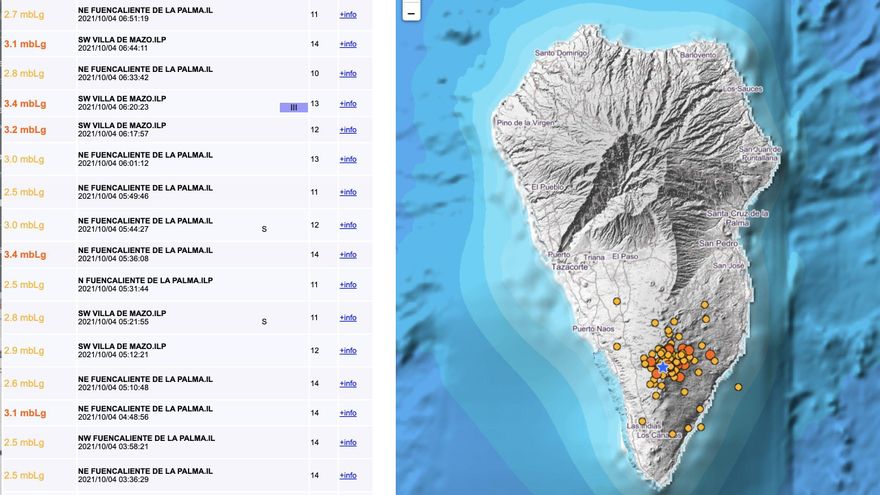This screenshot has height=495, width=880.
Task: Open +info for the 04:48:56 earthquake
Action: click(348, 413)
